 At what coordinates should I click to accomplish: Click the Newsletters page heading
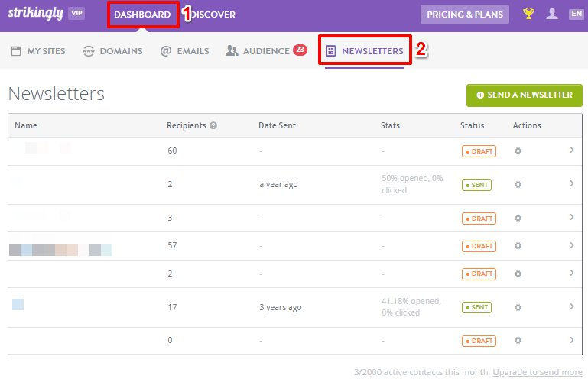pos(57,94)
